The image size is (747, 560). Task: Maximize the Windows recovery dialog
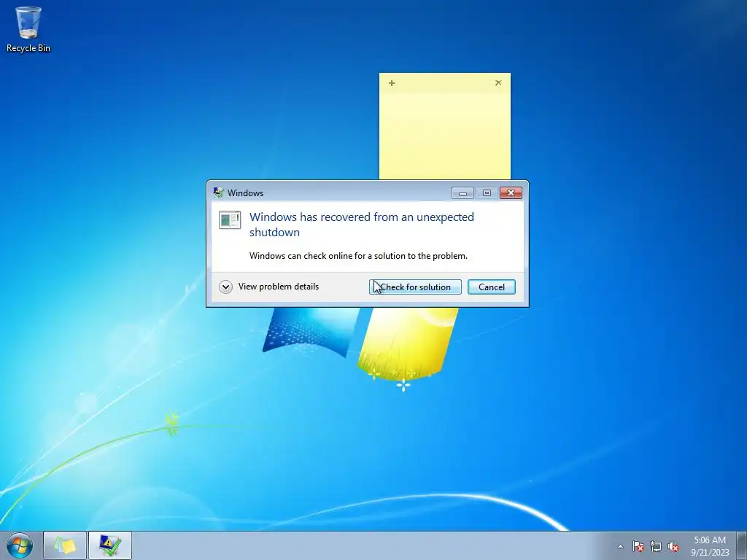pos(487,192)
